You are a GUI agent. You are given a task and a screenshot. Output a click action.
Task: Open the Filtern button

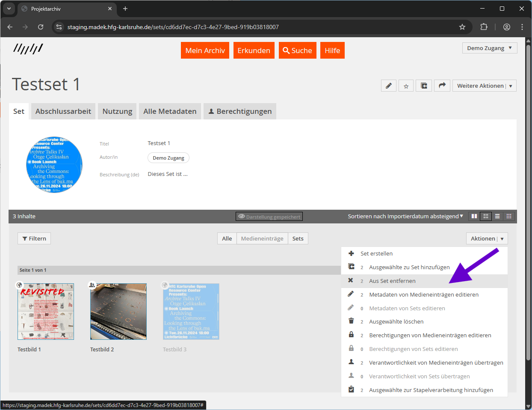coord(34,239)
